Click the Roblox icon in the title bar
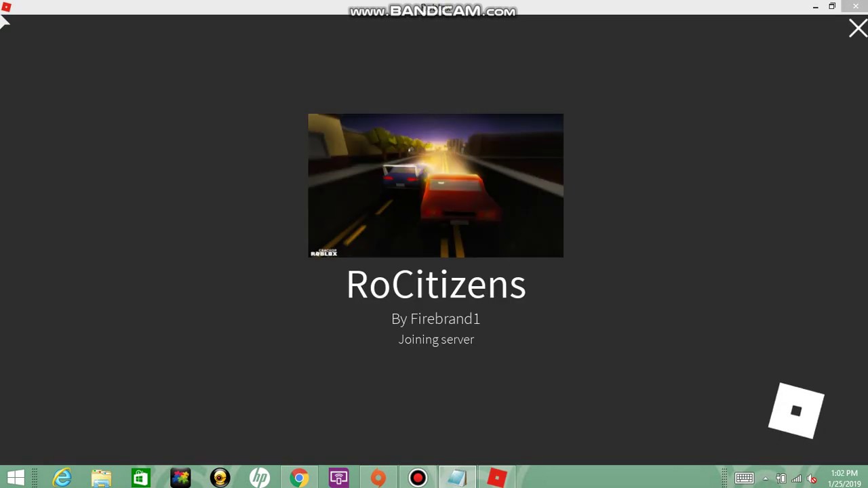The width and height of the screenshot is (868, 488). pos(7,7)
